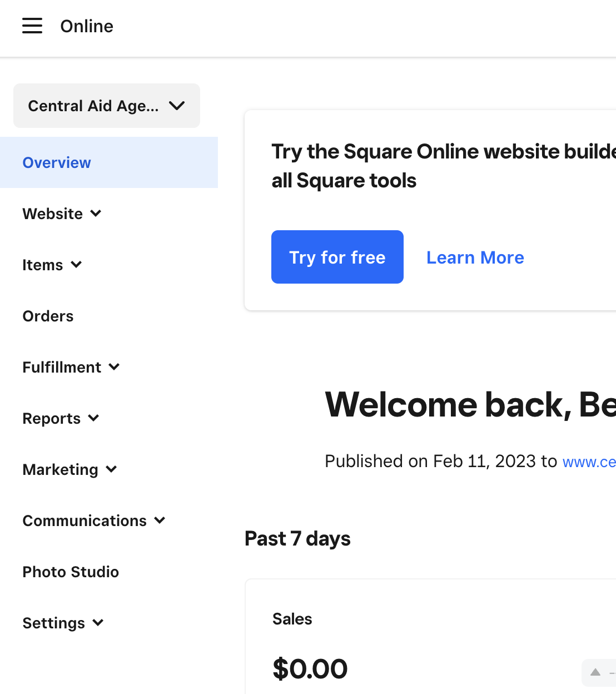Open the Orders page
This screenshot has width=616, height=694.
tap(48, 316)
